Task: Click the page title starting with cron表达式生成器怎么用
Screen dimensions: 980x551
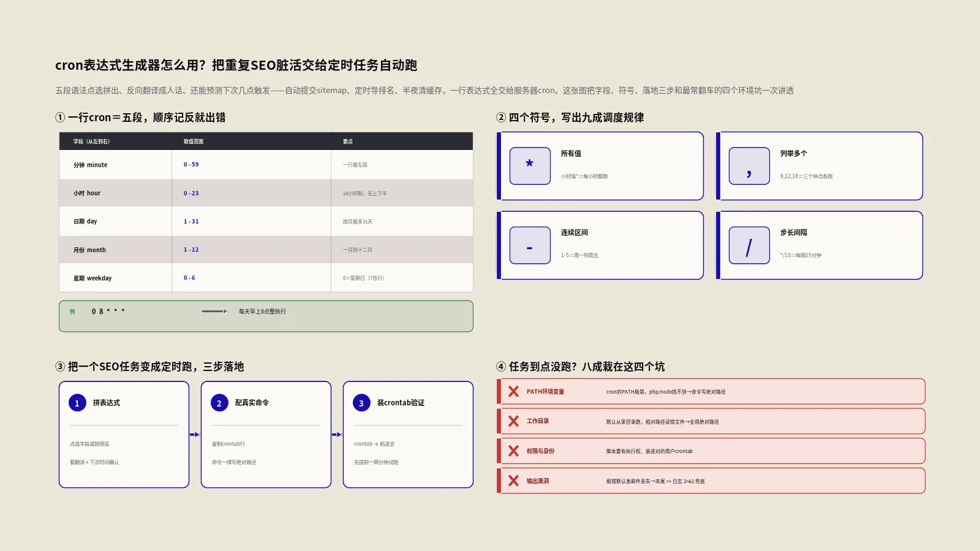Action: [236, 66]
